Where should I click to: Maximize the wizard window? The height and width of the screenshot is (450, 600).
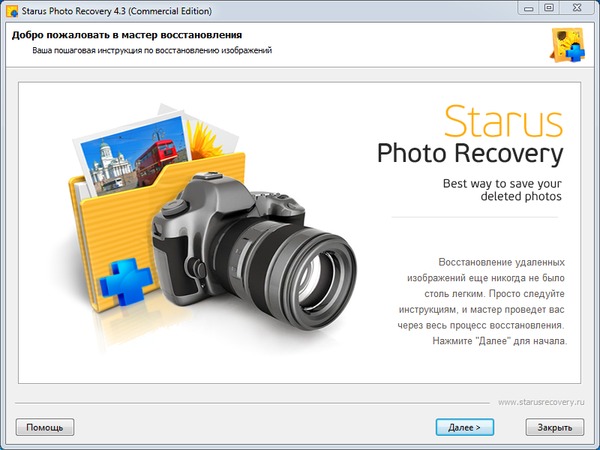(x=549, y=9)
